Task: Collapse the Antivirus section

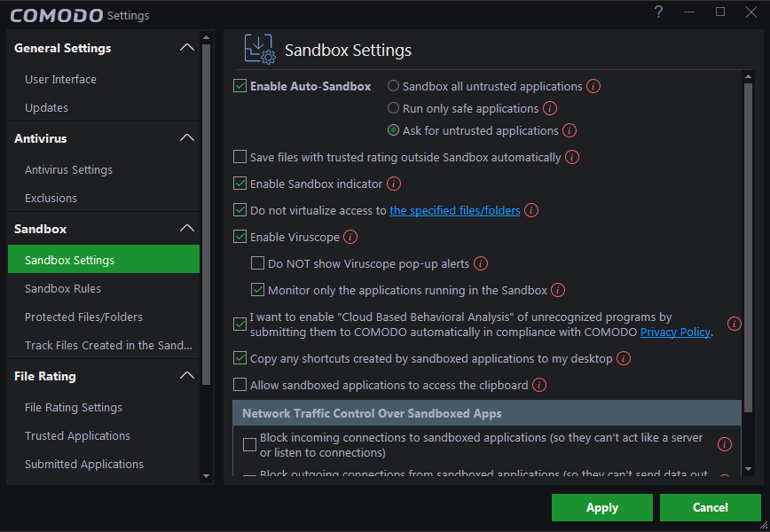Action: coord(186,138)
